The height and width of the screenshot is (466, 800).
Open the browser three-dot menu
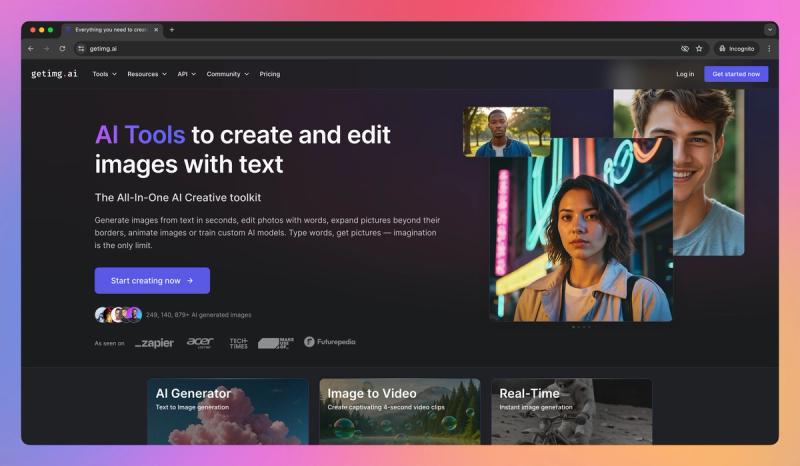pos(769,48)
